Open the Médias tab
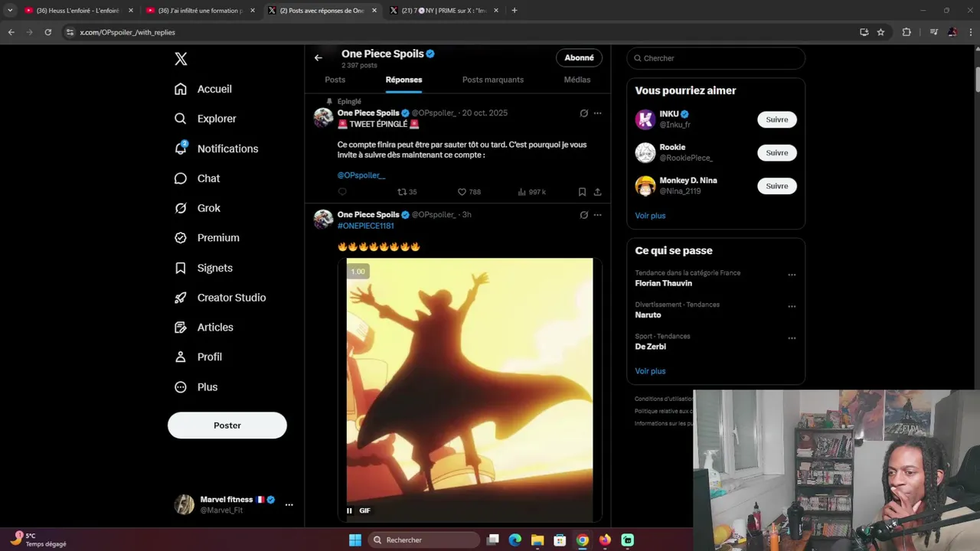This screenshot has width=980, height=551. point(577,80)
